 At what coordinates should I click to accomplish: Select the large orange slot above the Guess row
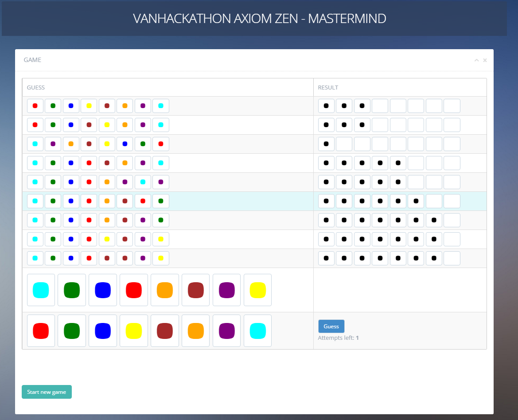(x=165, y=290)
